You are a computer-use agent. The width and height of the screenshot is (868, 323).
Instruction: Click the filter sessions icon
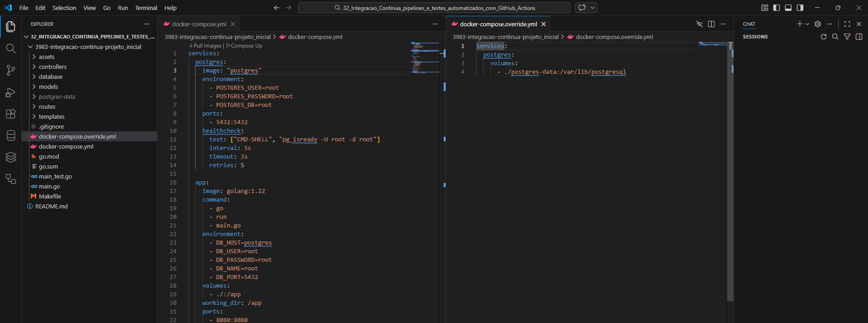(847, 37)
